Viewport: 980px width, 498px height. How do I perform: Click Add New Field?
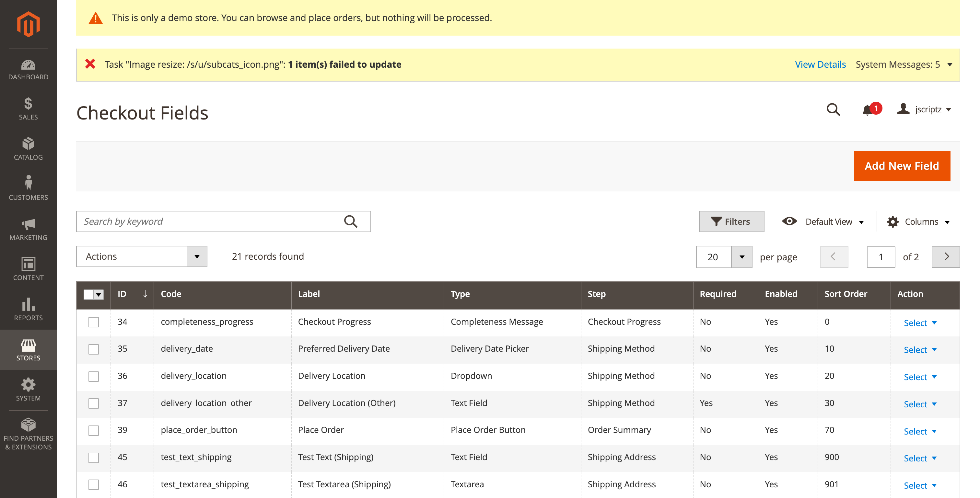902,166
